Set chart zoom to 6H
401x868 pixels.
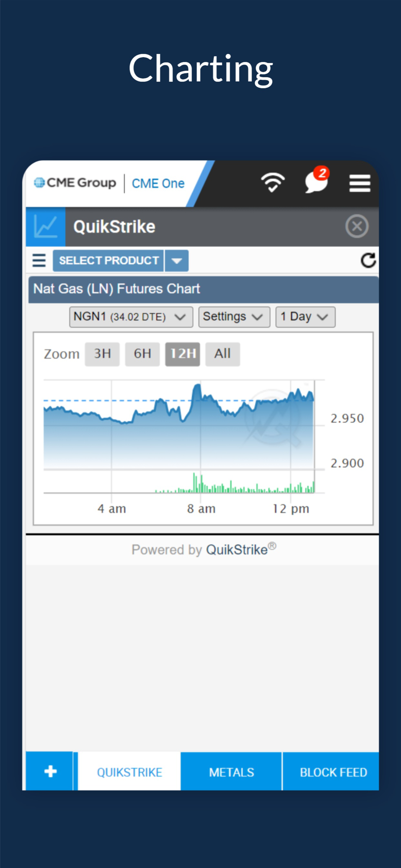[142, 354]
